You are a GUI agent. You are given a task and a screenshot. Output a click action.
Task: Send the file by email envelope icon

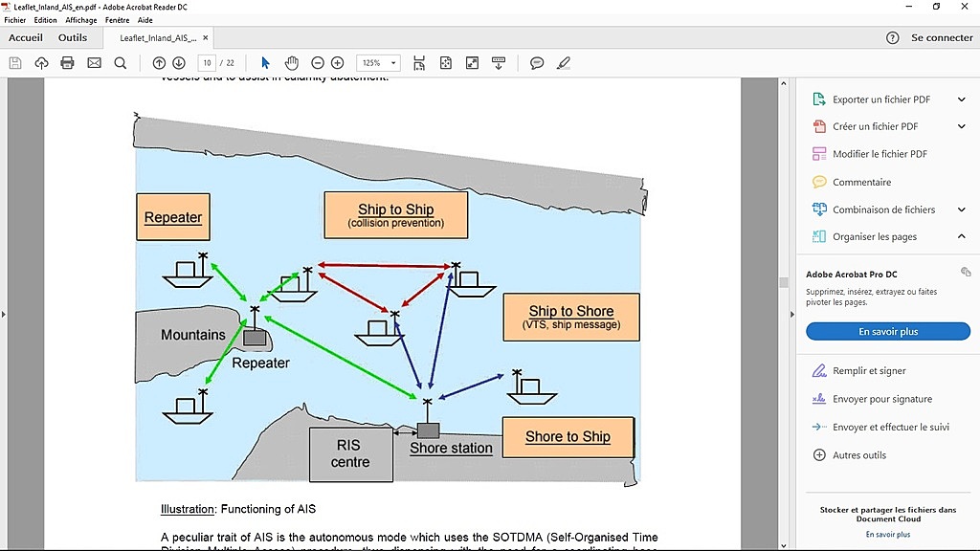95,63
